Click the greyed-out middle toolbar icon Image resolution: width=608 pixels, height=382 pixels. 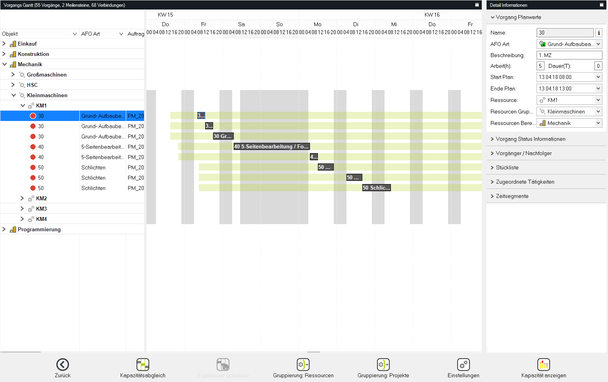(x=223, y=365)
